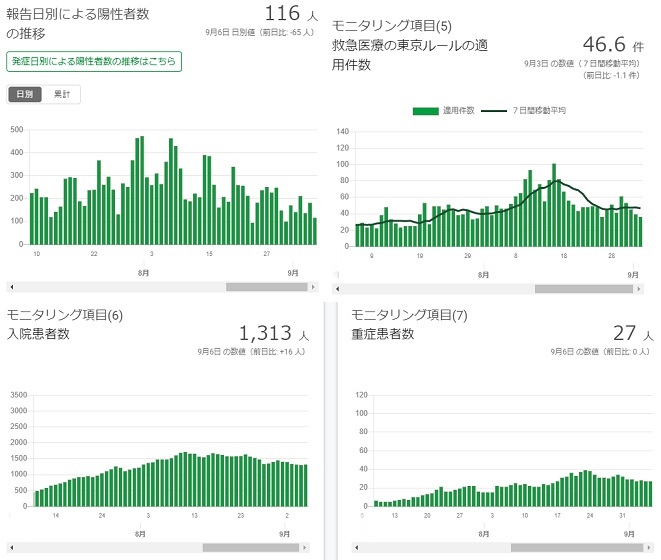Click scrollbar thumb under positive cases chart
Image resolution: width=661 pixels, height=560 pixels.
point(266,287)
